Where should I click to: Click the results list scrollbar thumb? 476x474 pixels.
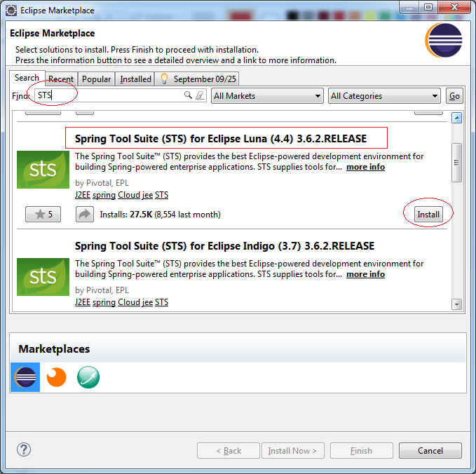pos(456,163)
